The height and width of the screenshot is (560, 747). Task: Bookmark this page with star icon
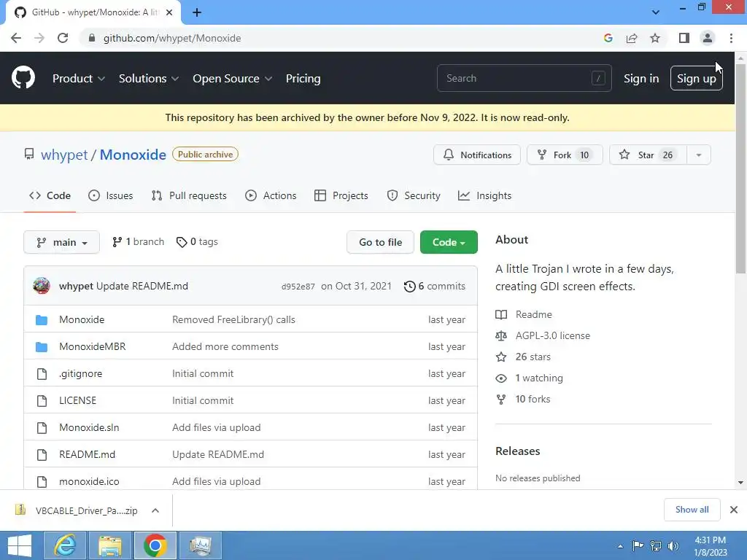(x=655, y=38)
